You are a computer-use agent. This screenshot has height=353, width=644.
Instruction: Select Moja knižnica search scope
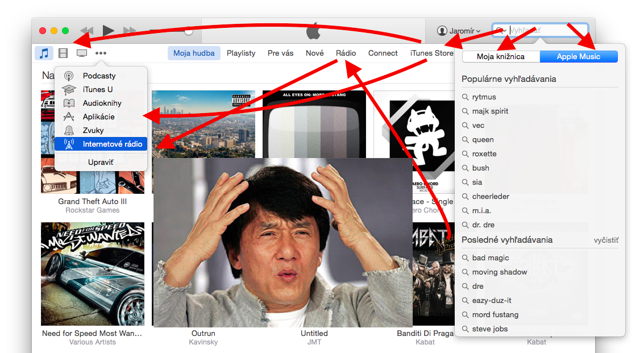tap(501, 57)
